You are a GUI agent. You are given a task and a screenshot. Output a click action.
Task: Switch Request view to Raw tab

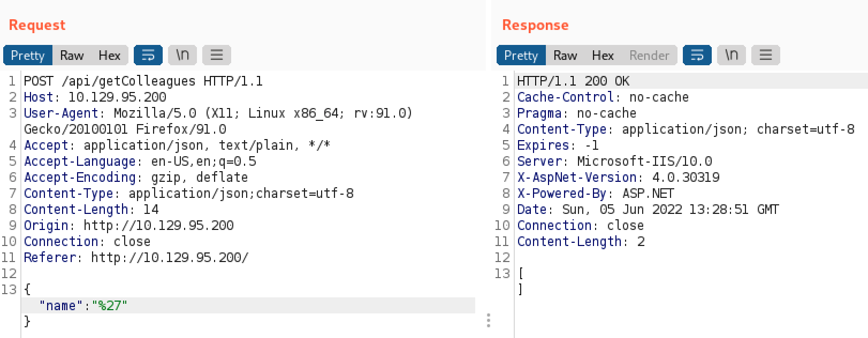click(72, 55)
